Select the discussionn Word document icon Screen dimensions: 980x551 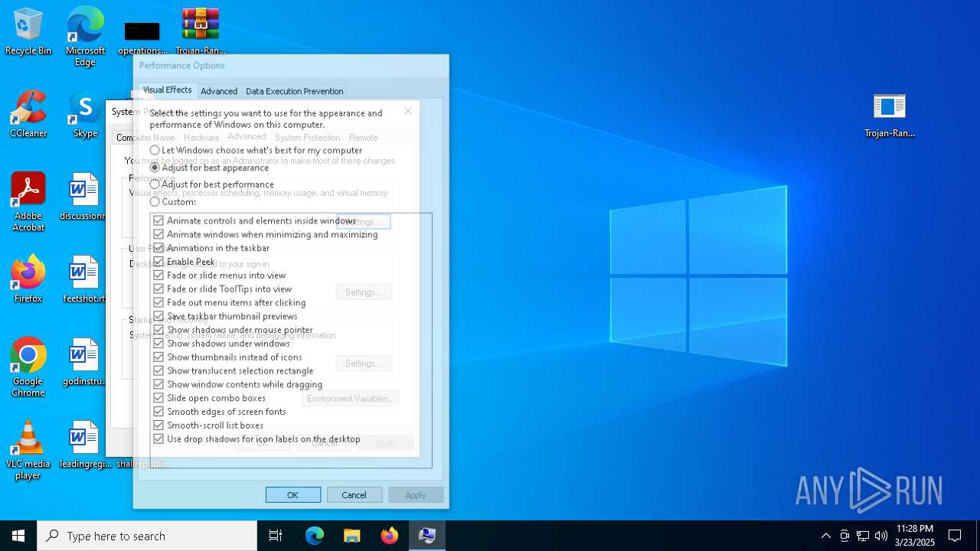(83, 197)
